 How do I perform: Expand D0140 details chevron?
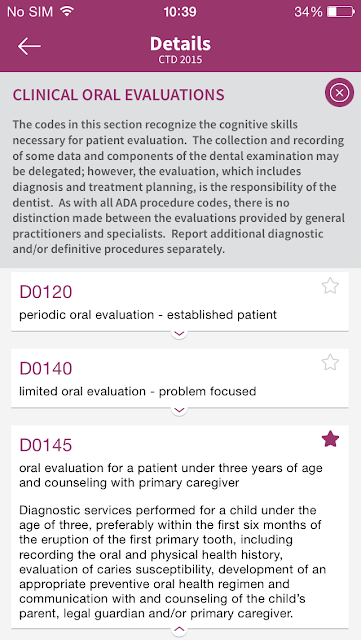[180, 409]
